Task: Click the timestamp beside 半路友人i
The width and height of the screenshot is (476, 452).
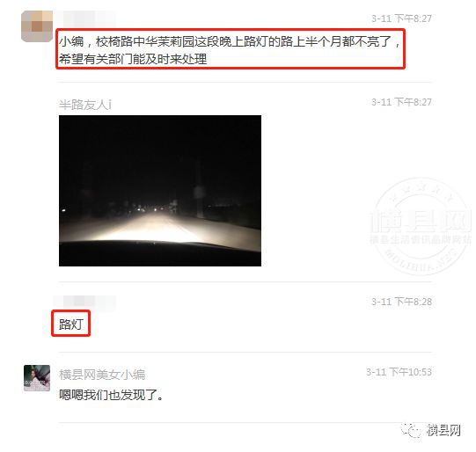Action: (x=401, y=102)
